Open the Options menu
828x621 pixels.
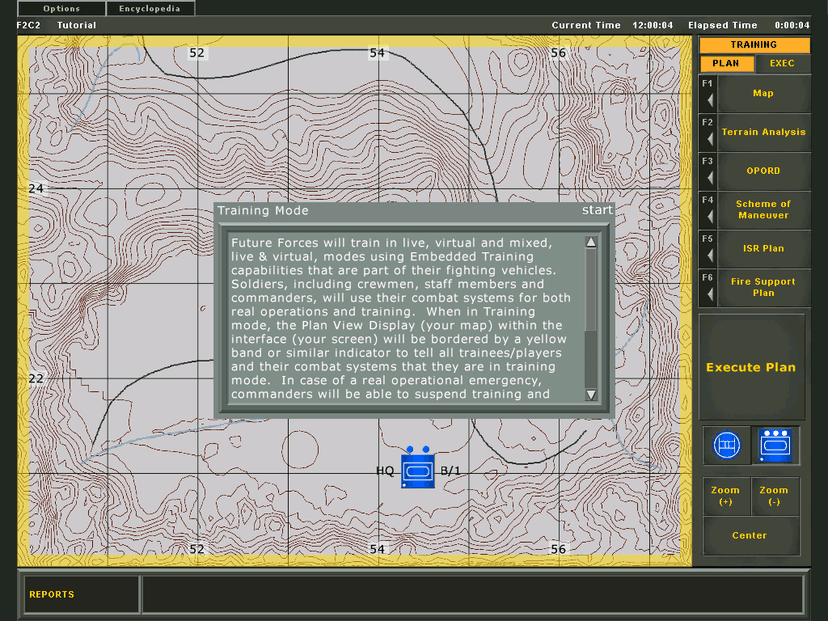click(62, 8)
